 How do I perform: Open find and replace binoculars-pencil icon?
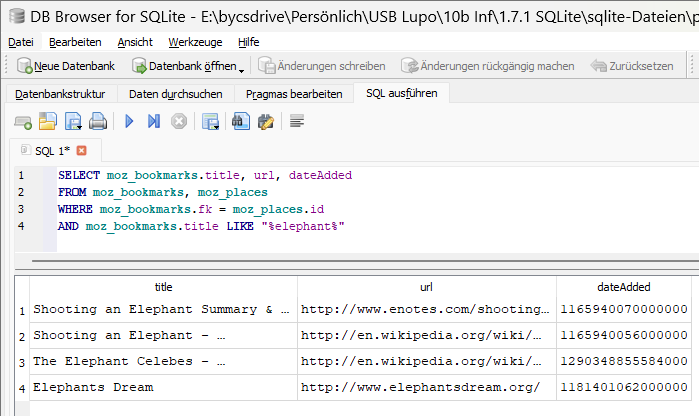tap(266, 121)
